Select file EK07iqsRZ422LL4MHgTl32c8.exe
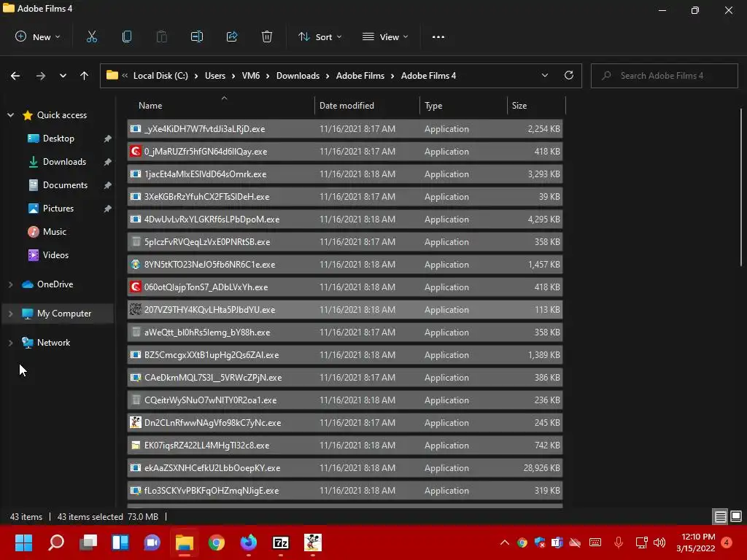The image size is (747, 560). [x=345, y=446]
